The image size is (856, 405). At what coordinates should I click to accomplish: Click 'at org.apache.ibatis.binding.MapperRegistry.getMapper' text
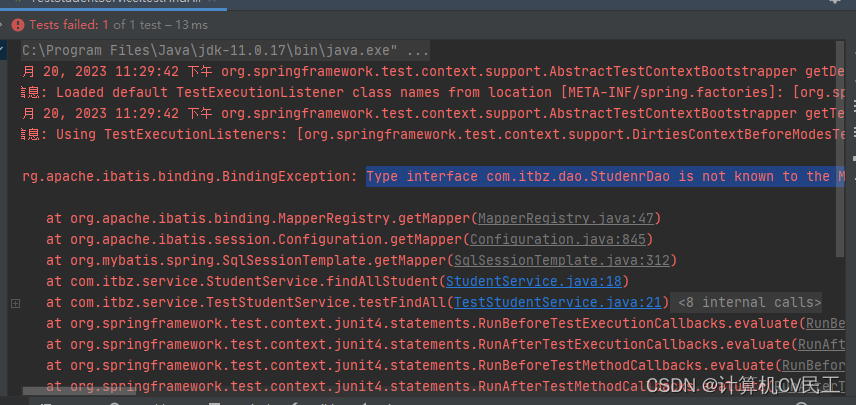click(258, 218)
